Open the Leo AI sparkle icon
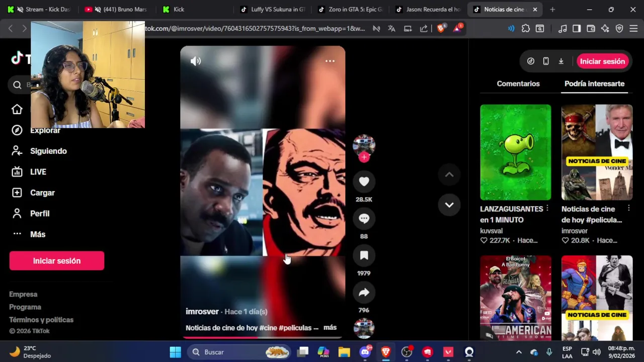 click(605, 29)
